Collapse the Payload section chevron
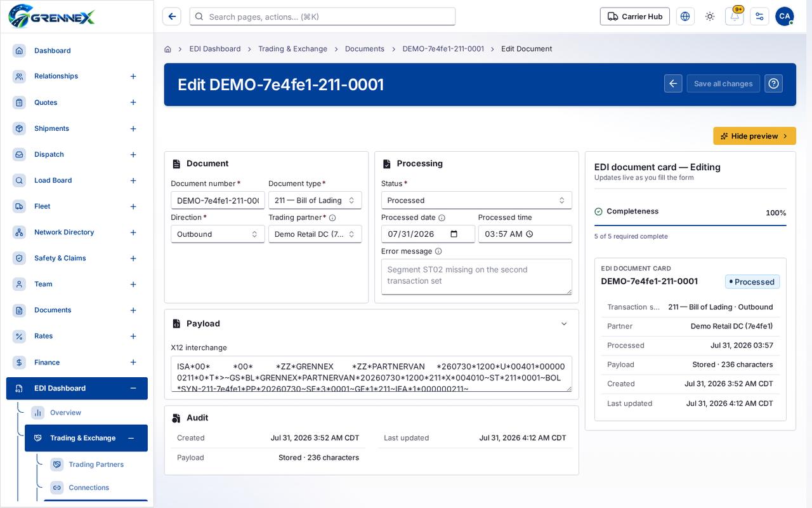The image size is (812, 508). 564,323
